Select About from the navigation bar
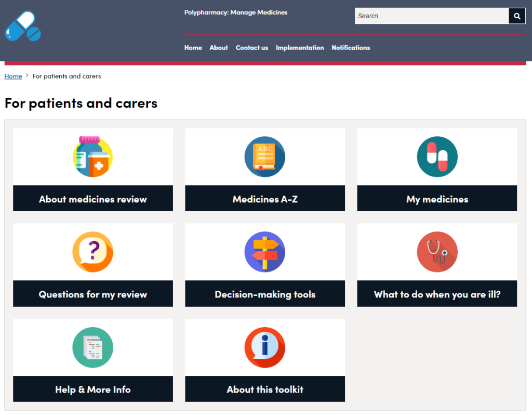The height and width of the screenshot is (415, 532). pyautogui.click(x=218, y=47)
